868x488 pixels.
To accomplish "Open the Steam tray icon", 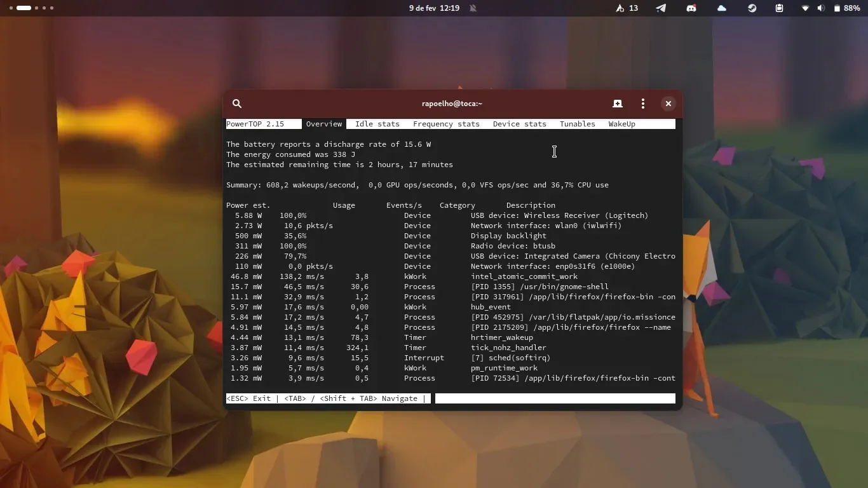I will 752,8.
